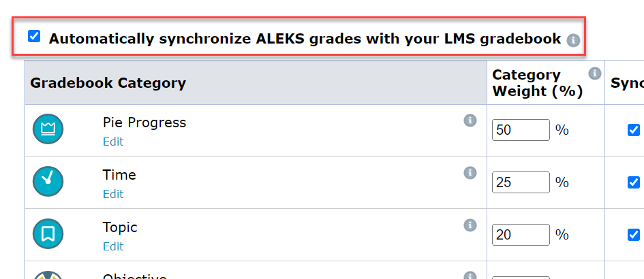Open Edit link under Pie Progress
Viewport: 644px width, 279px height.
click(x=113, y=142)
